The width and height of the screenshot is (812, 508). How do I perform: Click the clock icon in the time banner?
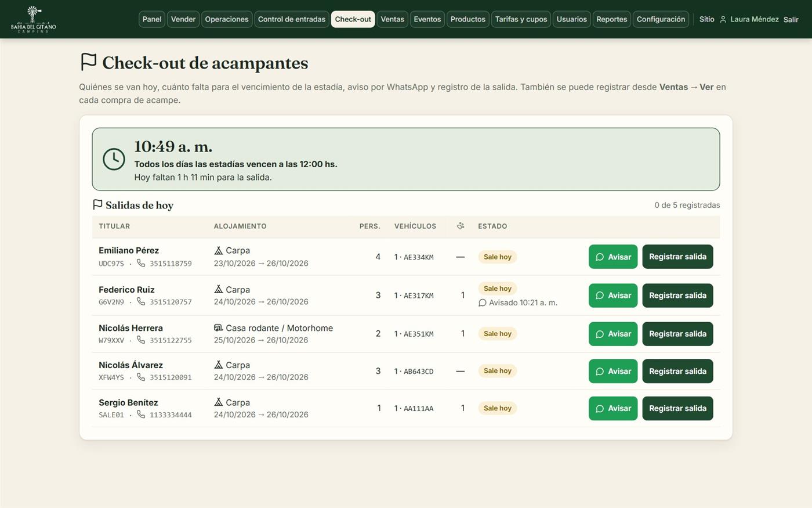(x=114, y=159)
